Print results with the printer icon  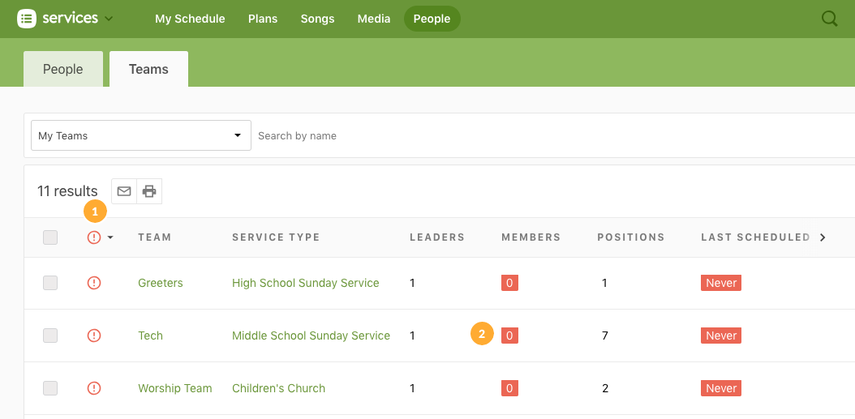tap(149, 191)
